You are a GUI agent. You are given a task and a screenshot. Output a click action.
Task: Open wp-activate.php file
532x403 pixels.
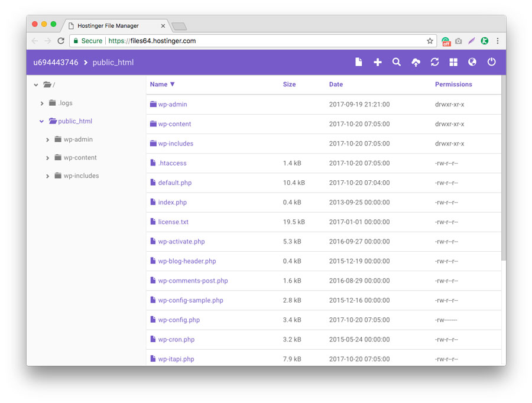(x=181, y=241)
